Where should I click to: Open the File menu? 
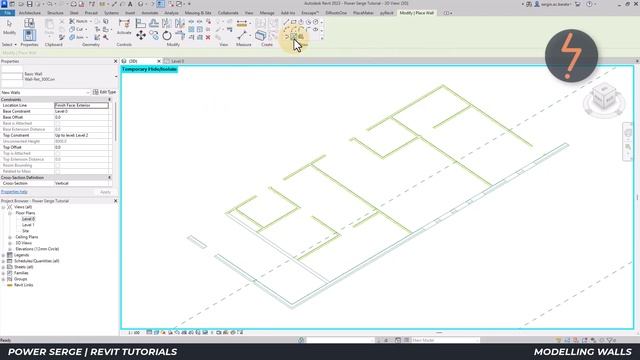(x=7, y=13)
